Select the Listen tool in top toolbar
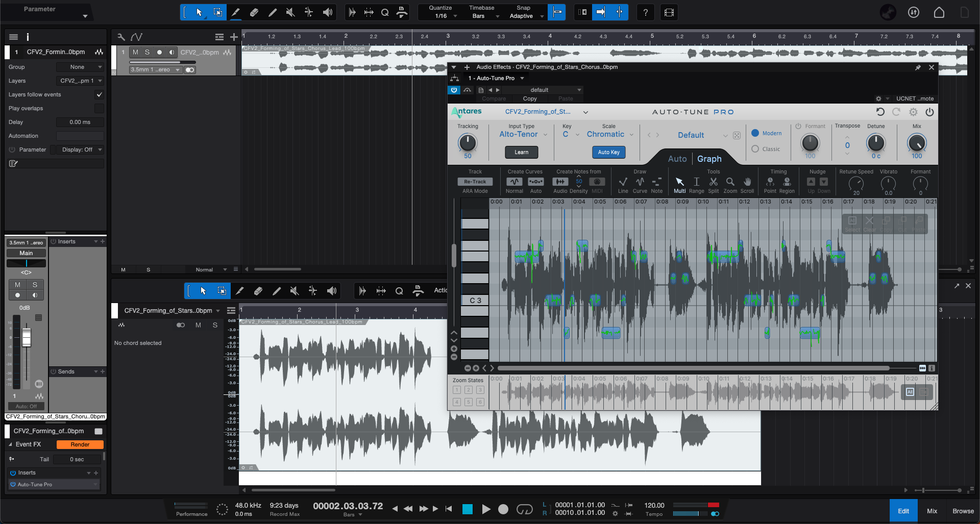Viewport: 980px width, 524px height. 328,12
